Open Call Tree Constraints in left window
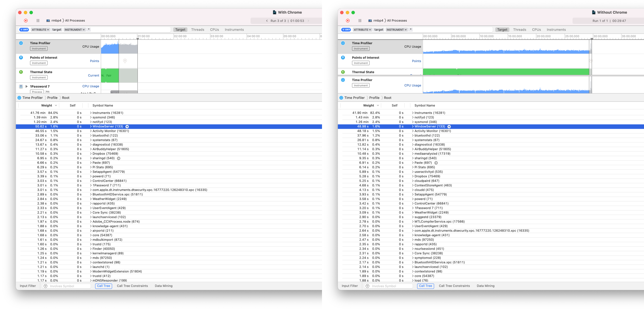Image resolution: width=644 pixels, height=311 pixels. pyautogui.click(x=132, y=286)
